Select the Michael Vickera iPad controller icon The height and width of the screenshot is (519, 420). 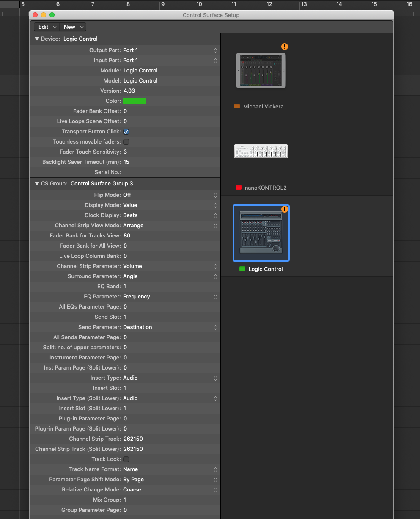(261, 70)
